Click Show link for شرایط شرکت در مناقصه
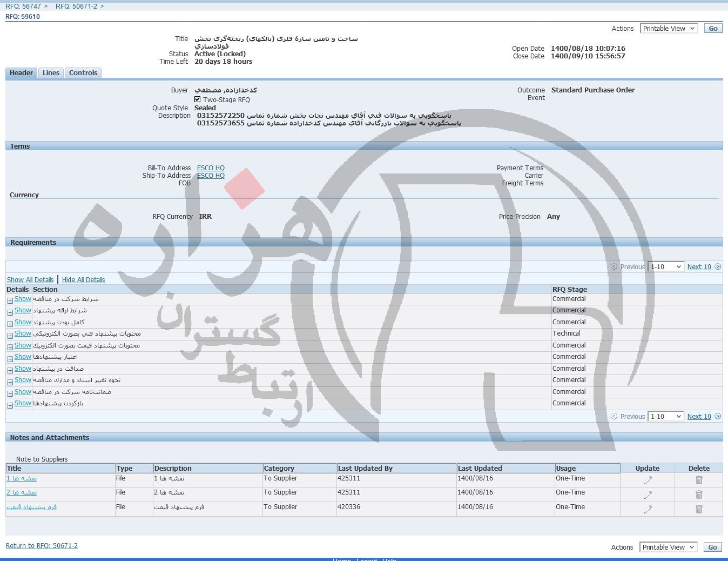The width and height of the screenshot is (728, 561). 23,299
